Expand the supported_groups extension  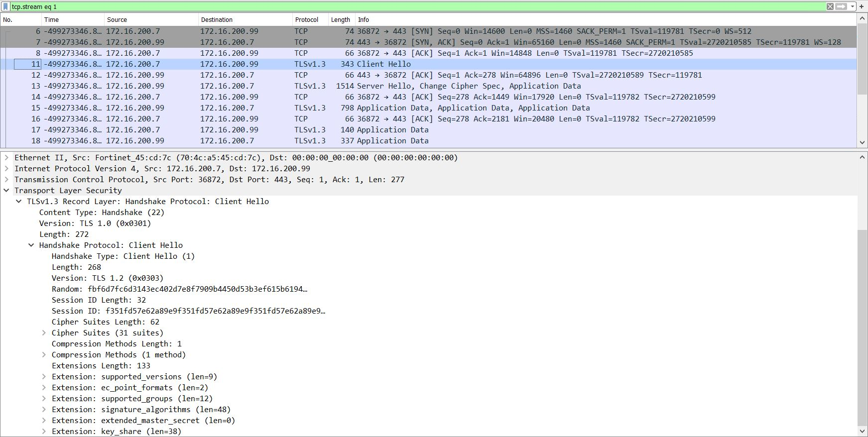(44, 399)
